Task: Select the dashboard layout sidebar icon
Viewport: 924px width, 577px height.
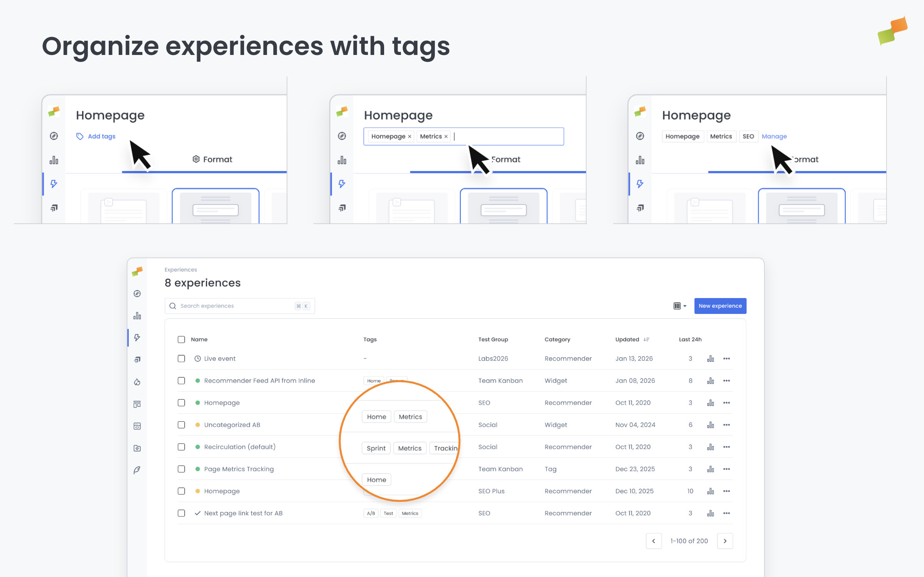Action: [x=137, y=404]
